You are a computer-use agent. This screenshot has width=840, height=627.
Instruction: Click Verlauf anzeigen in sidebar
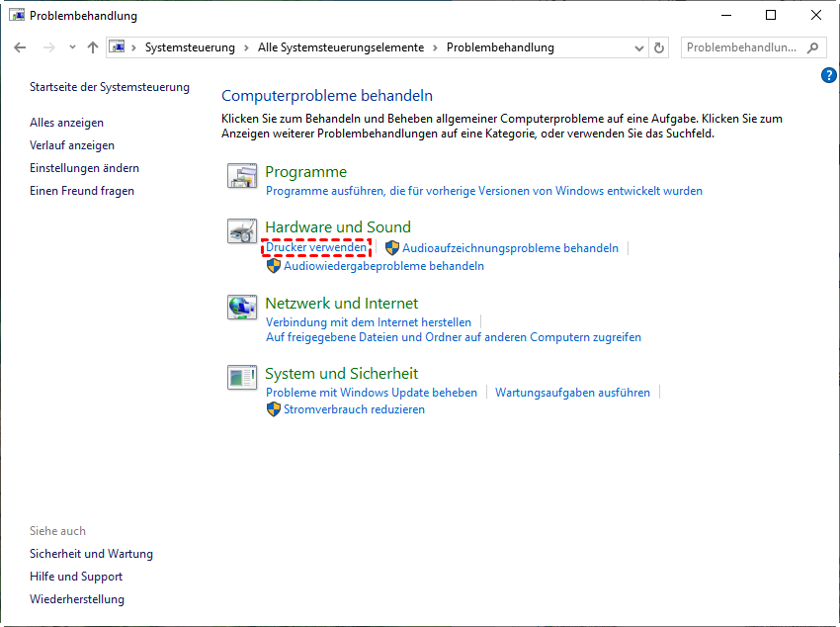pyautogui.click(x=72, y=145)
